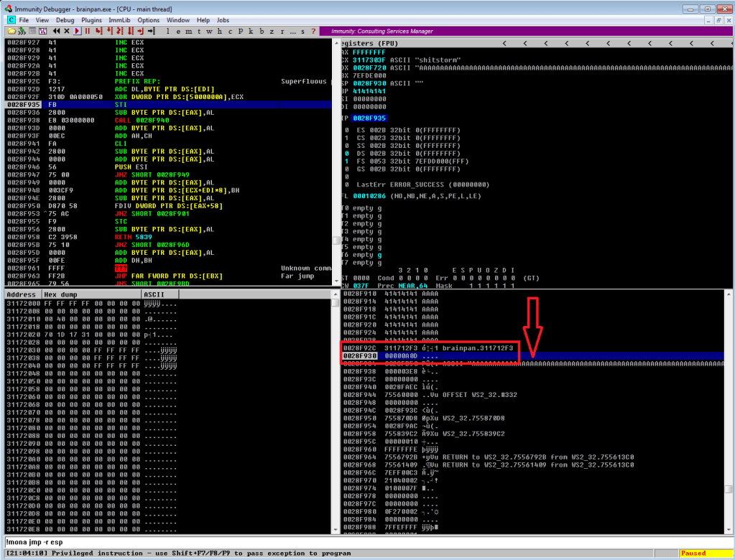Pause execution using the pause icon

[x=88, y=32]
